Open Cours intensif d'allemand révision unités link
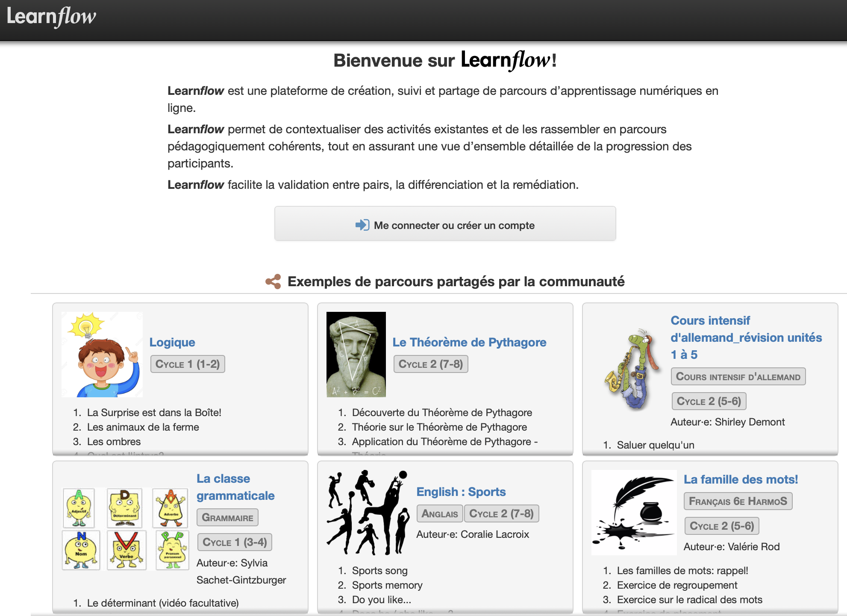The width and height of the screenshot is (847, 616). (746, 337)
